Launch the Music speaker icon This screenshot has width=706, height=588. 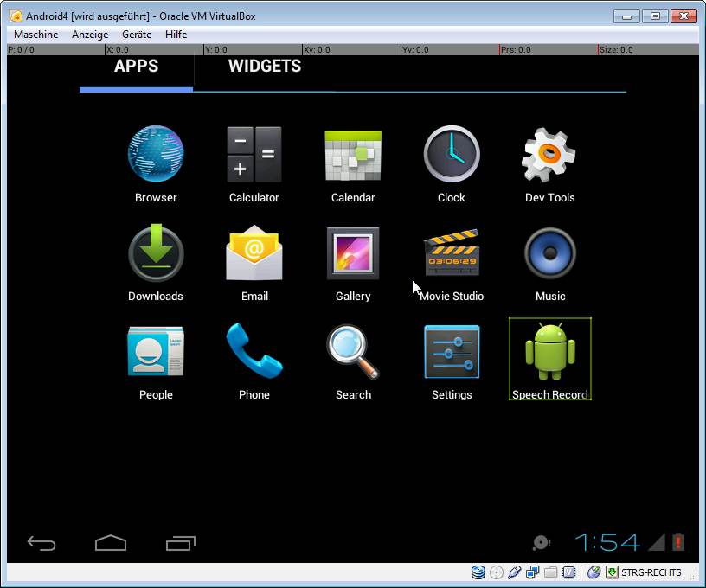click(550, 253)
